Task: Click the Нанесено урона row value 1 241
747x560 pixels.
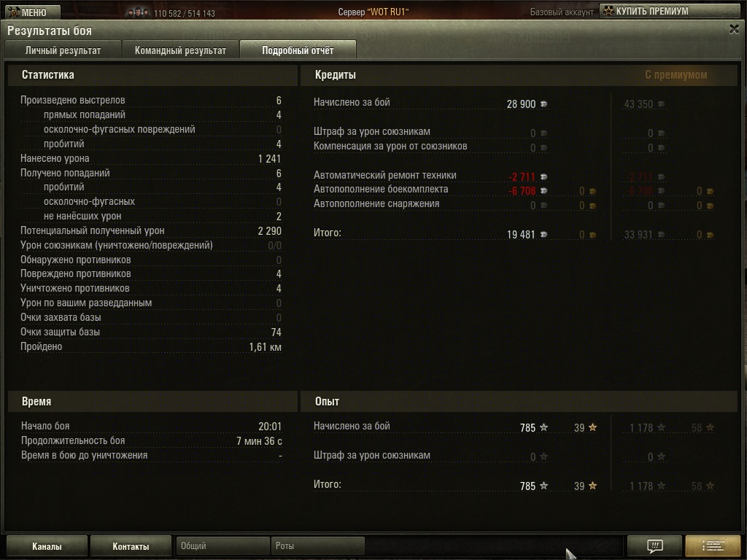Action: 270,159
